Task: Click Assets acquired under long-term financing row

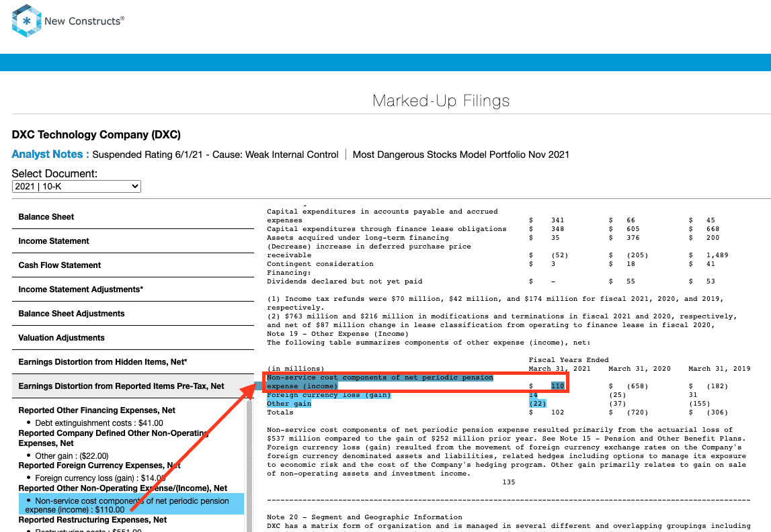Action: click(358, 238)
